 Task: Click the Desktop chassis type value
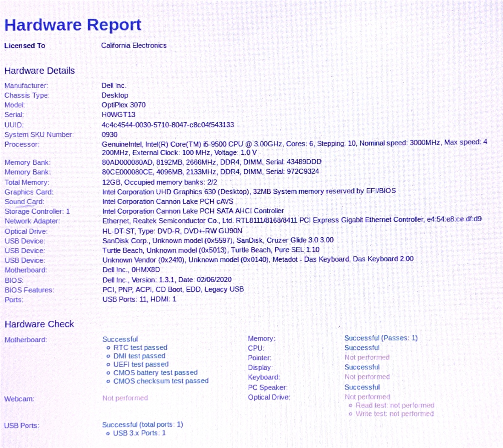[x=115, y=95]
